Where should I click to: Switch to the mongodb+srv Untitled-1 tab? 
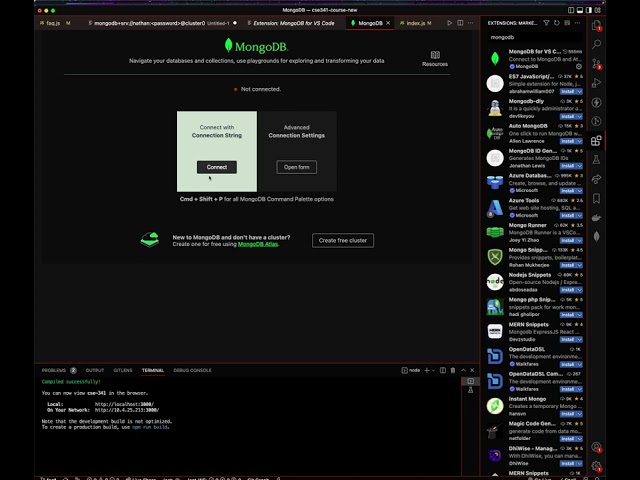click(162, 23)
